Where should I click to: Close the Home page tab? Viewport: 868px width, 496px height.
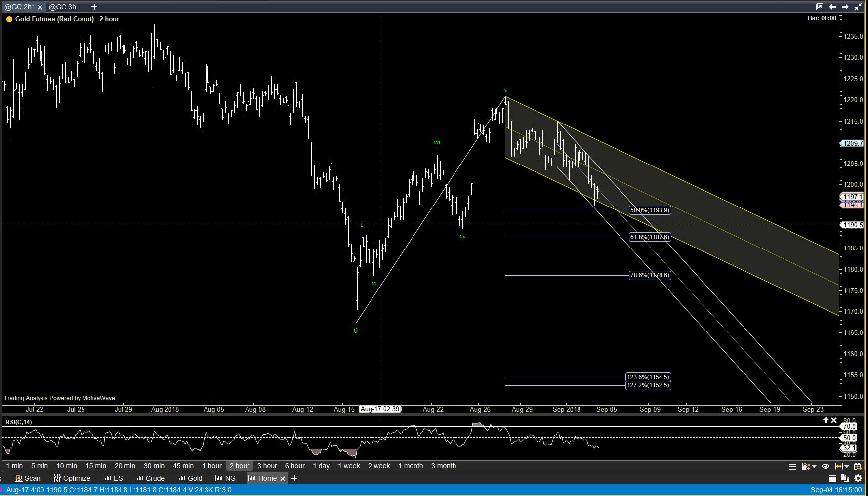click(x=283, y=478)
